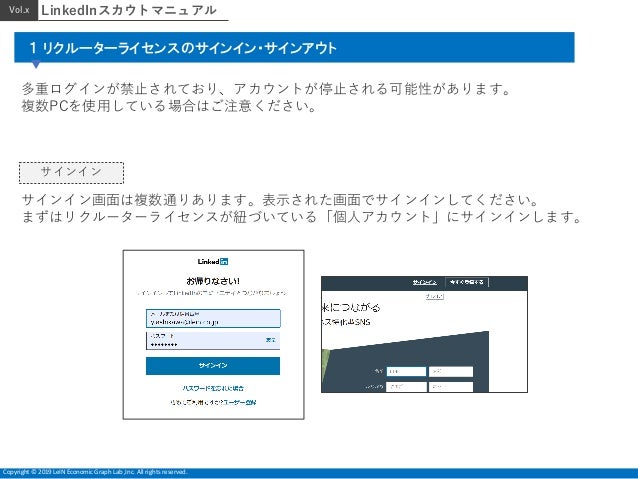
Task: Click lower-row second field in signup form
Action: point(451,387)
